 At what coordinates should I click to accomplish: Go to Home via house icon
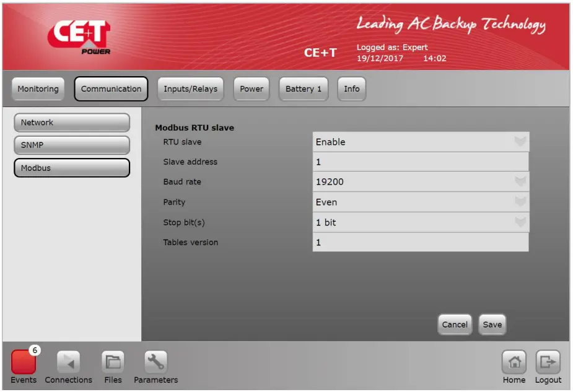coord(514,362)
